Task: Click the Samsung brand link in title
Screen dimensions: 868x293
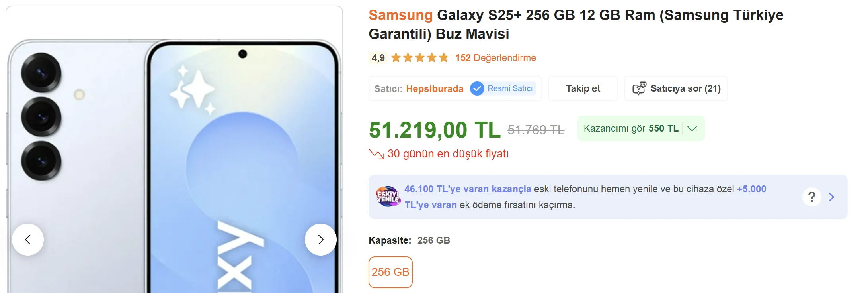Action: tap(400, 15)
